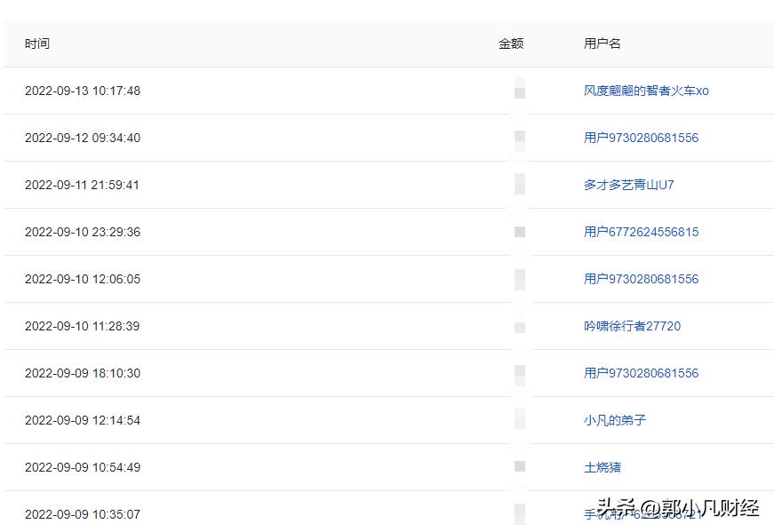Click the amount square on 2022-09-10 12:06 row
774x532 pixels.
click(x=519, y=279)
